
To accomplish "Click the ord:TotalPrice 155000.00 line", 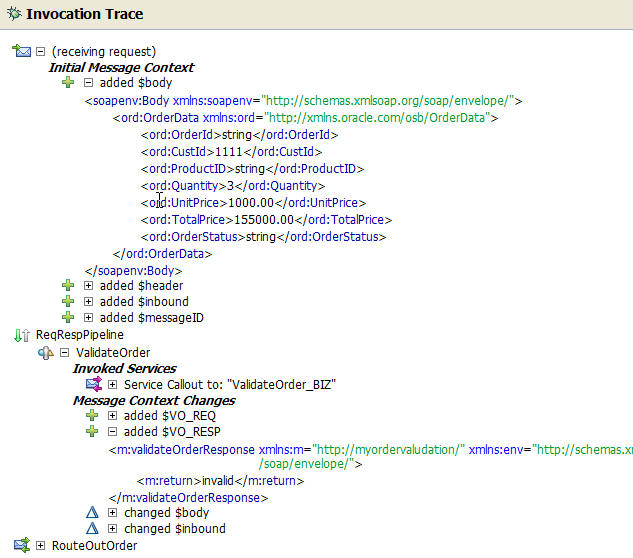I will 266,220.
